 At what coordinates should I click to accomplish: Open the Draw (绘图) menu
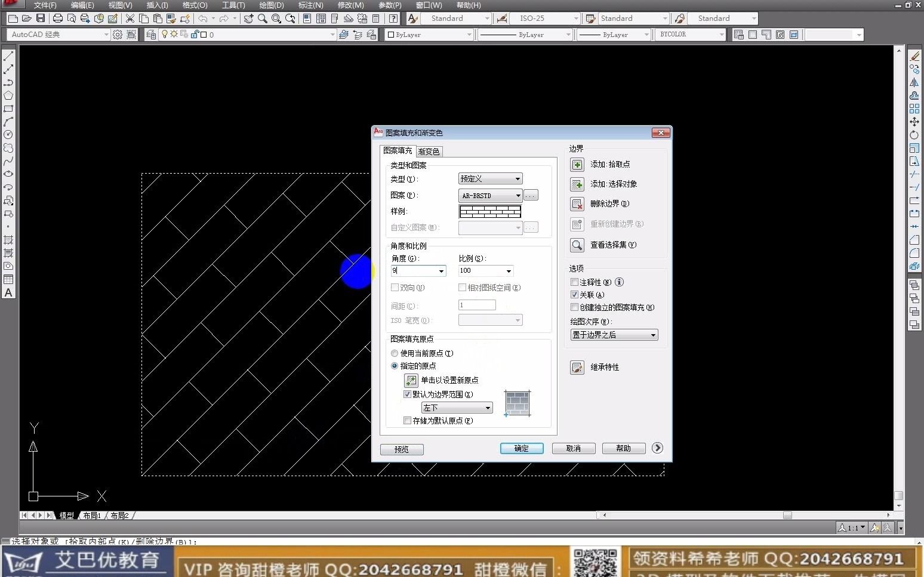(272, 5)
